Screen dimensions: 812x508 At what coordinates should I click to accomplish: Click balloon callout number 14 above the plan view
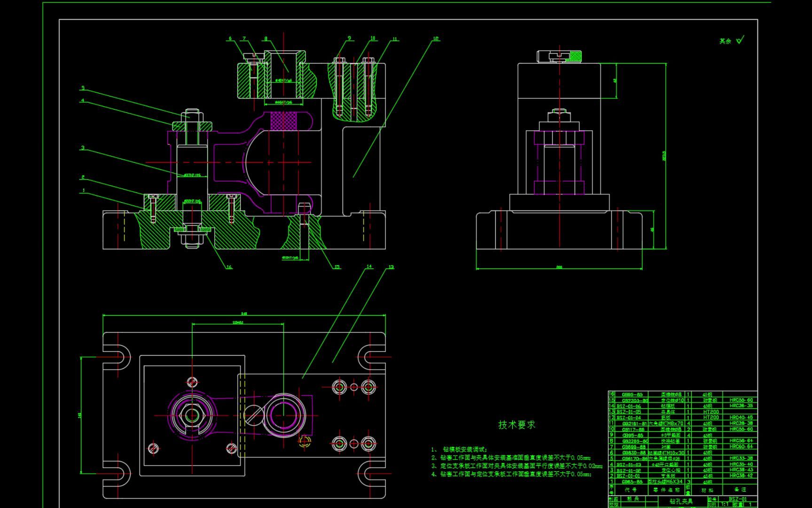[369, 267]
